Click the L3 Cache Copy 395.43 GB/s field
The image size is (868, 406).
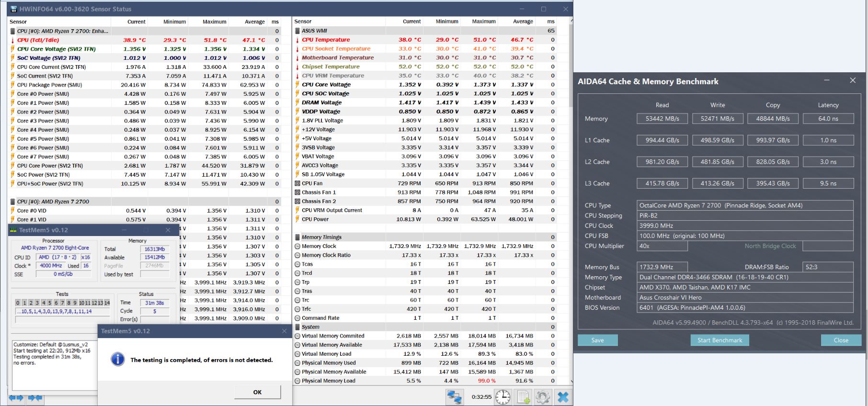pos(773,183)
